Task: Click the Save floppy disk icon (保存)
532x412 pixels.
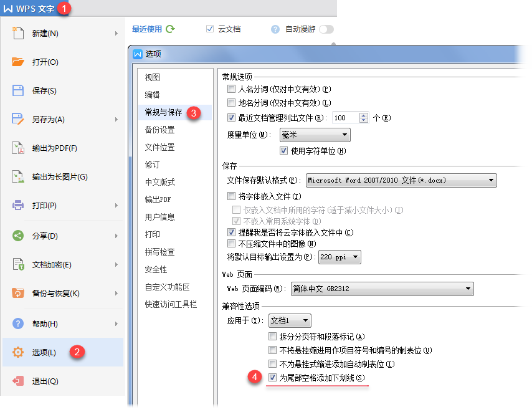Action: click(x=18, y=90)
